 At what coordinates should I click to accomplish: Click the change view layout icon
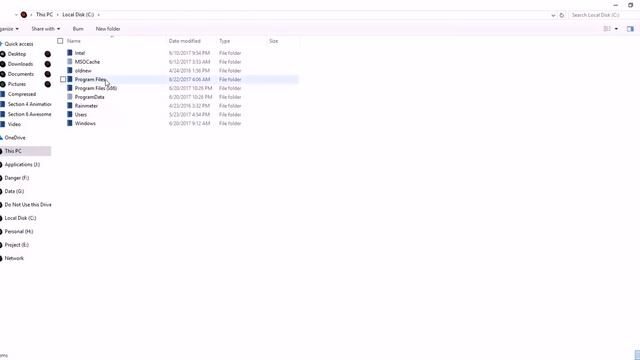coord(607,29)
